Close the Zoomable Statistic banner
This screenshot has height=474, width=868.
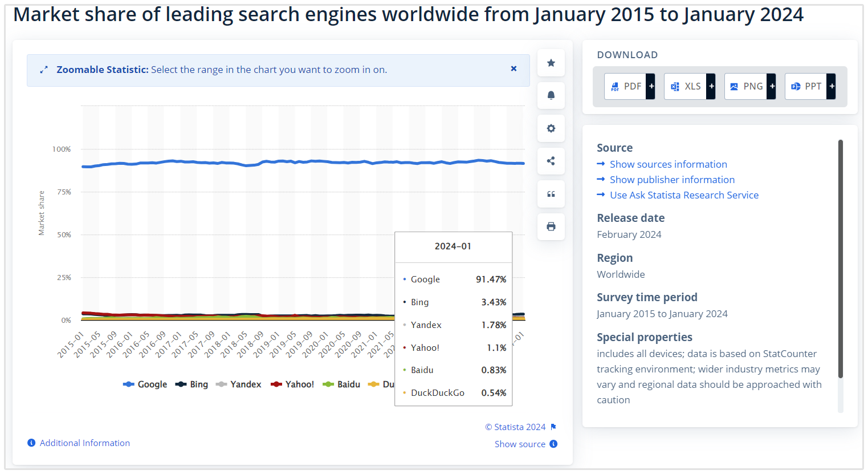point(514,68)
